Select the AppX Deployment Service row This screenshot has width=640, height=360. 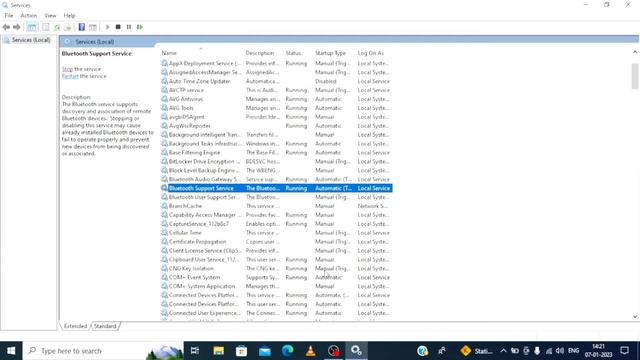pyautogui.click(x=276, y=63)
